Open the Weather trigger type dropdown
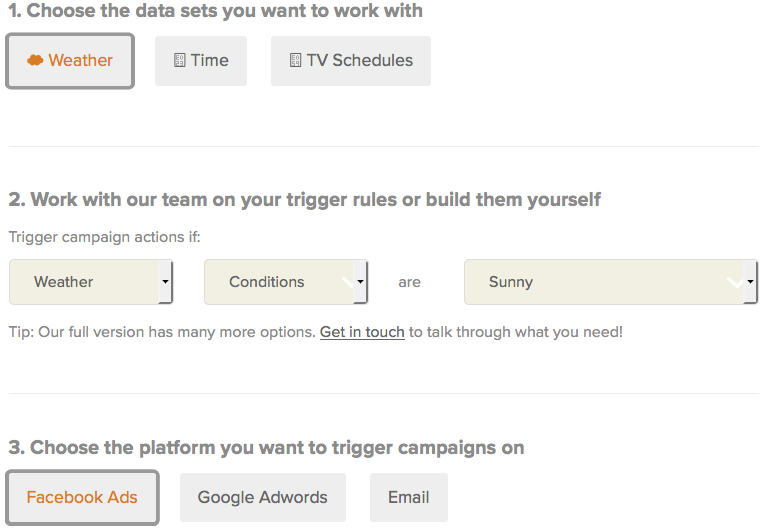 [90, 282]
